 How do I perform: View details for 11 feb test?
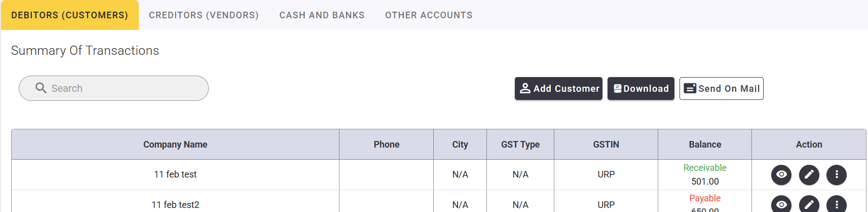[781, 174]
